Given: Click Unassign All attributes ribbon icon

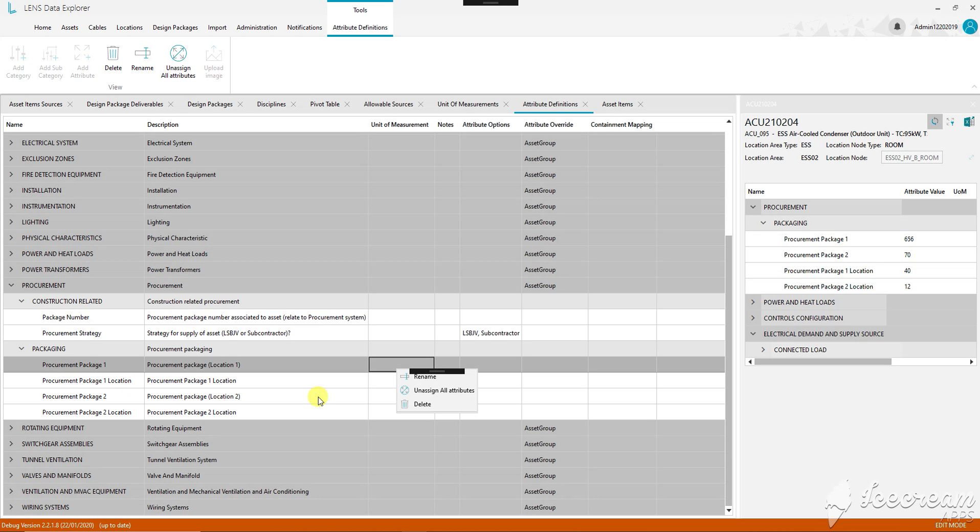Looking at the screenshot, I should pyautogui.click(x=178, y=53).
